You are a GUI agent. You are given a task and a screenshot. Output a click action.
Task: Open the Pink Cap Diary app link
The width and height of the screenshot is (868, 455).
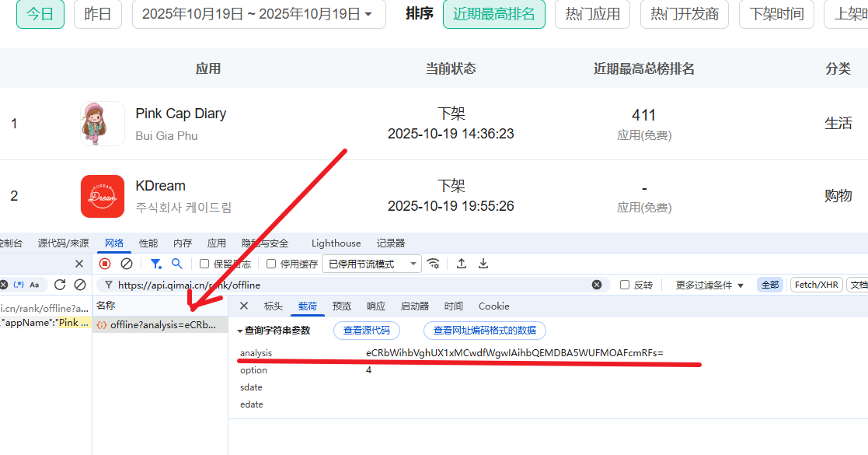coord(181,114)
